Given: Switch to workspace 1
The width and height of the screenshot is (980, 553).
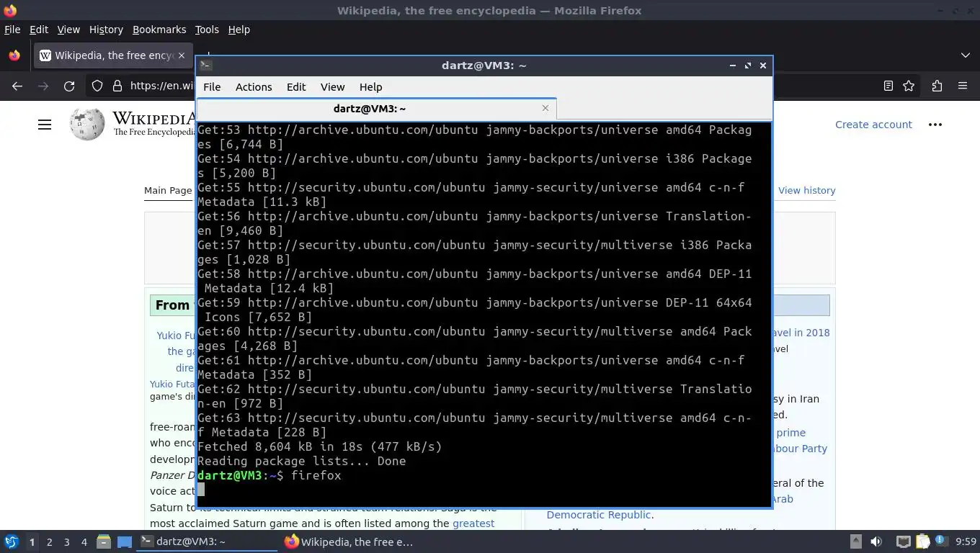Looking at the screenshot, I should 32,541.
